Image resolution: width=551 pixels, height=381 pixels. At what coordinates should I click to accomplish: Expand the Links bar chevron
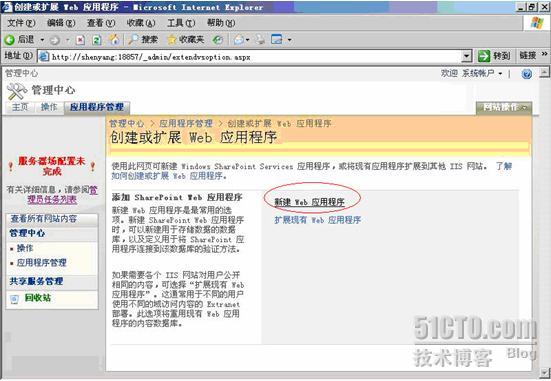click(544, 54)
